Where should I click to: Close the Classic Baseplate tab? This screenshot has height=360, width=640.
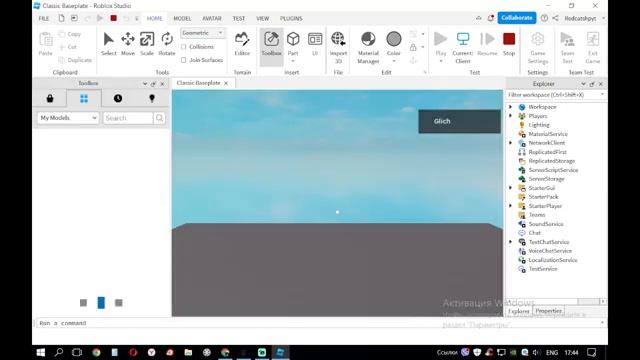[226, 83]
